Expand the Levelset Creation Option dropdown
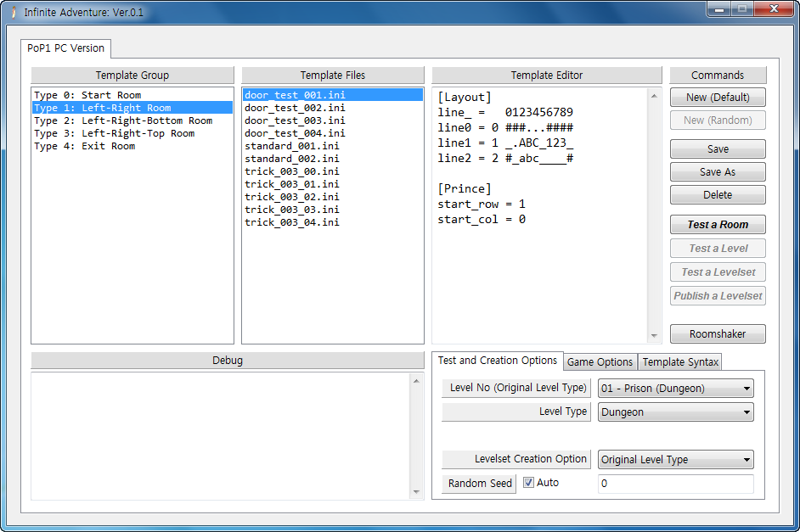The height and width of the screenshot is (532, 800). point(675,459)
